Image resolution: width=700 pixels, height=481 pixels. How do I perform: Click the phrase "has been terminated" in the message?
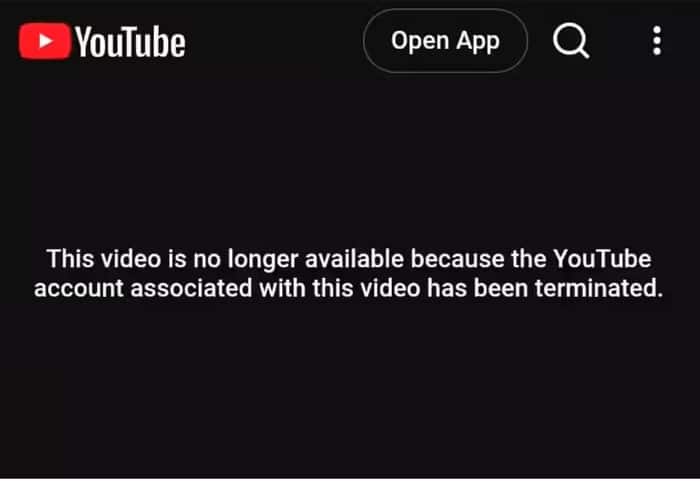tap(545, 288)
